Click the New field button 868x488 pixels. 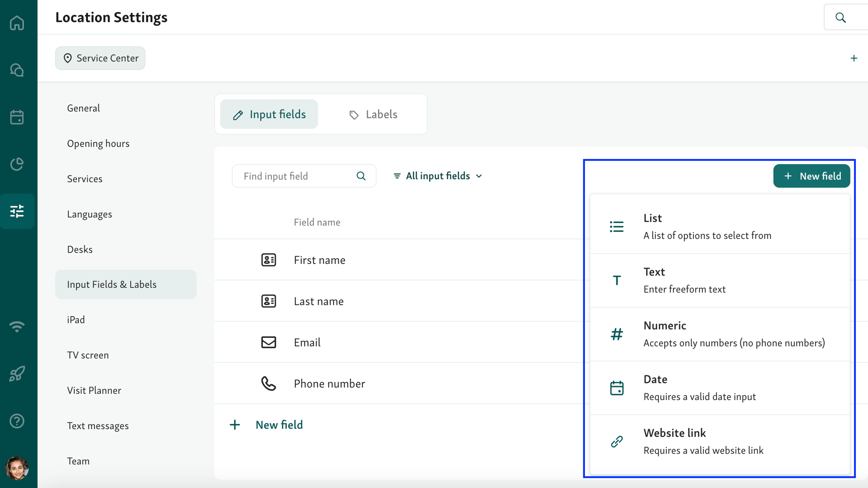pyautogui.click(x=811, y=176)
